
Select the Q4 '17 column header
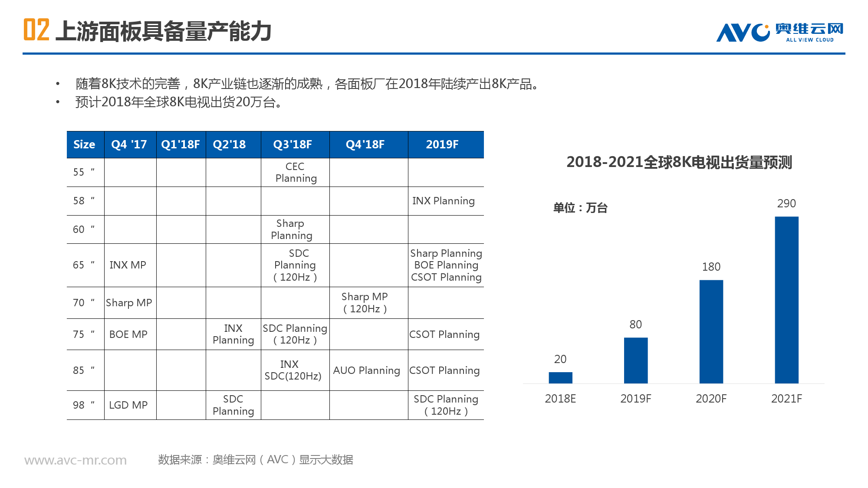129,144
